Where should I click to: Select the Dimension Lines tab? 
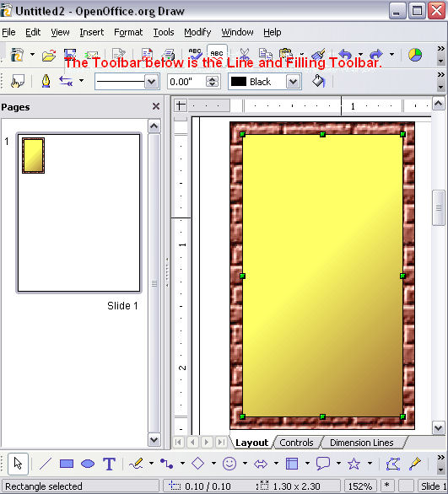(362, 443)
